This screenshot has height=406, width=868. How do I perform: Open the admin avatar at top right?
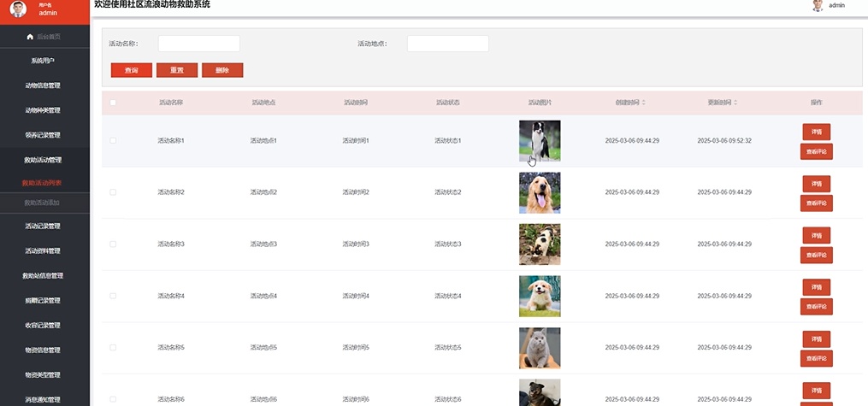818,5
